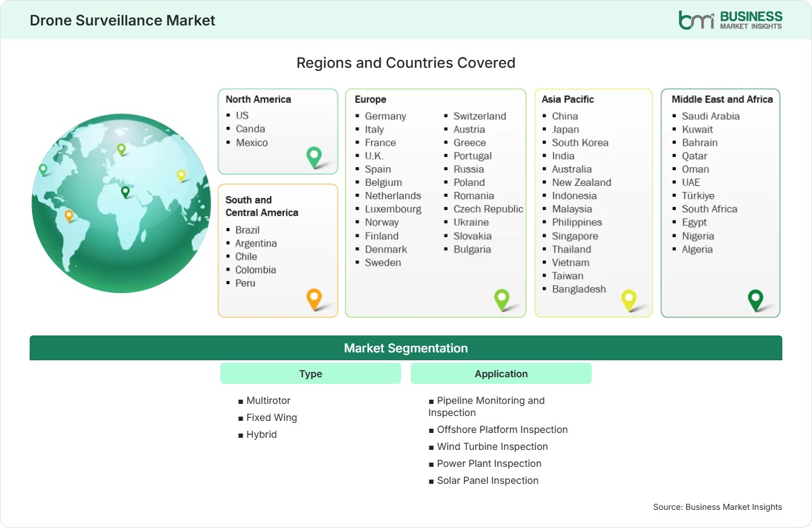812x528 pixels.
Task: Click 'US' in North America list
Action: pyautogui.click(x=242, y=115)
